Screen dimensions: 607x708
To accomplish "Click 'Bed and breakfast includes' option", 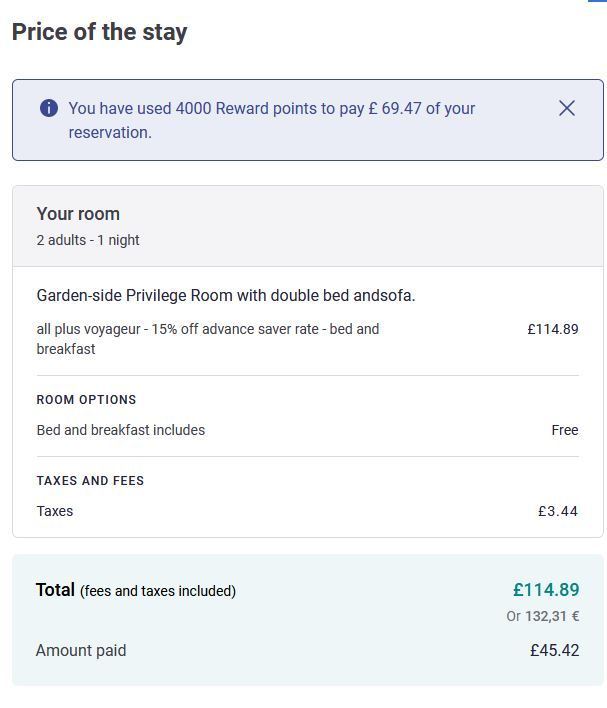I will tap(121, 430).
